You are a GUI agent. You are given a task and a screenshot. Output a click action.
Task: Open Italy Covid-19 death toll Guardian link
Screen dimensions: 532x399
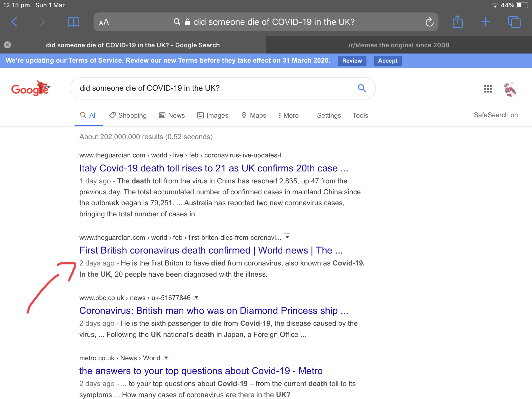214,168
